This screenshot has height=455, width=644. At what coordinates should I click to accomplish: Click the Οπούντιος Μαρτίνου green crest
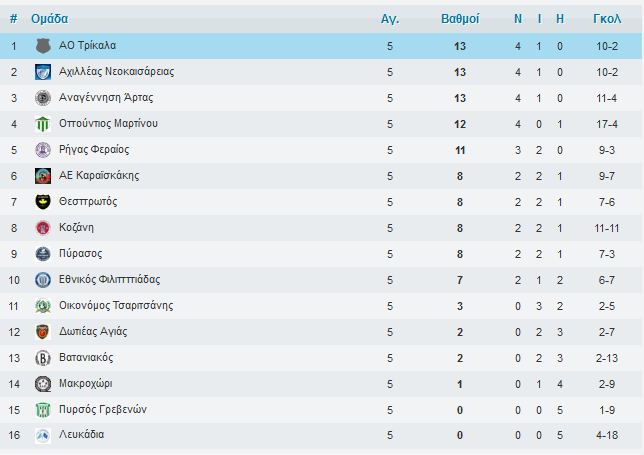coord(42,124)
